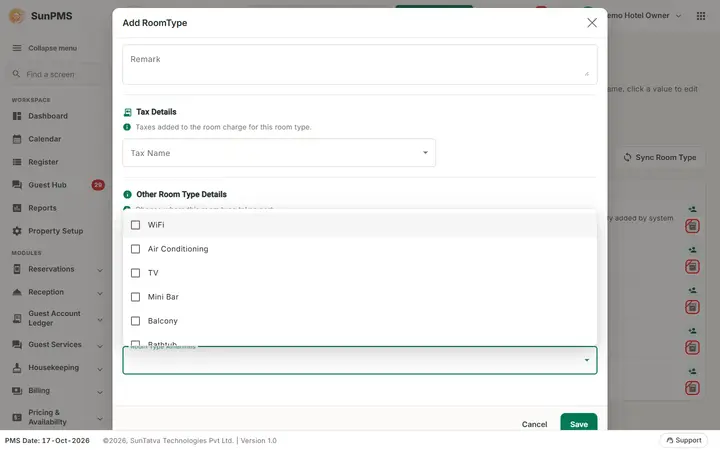720x450 pixels.
Task: Click the Dashboard icon in sidebar
Action: [x=17, y=116]
